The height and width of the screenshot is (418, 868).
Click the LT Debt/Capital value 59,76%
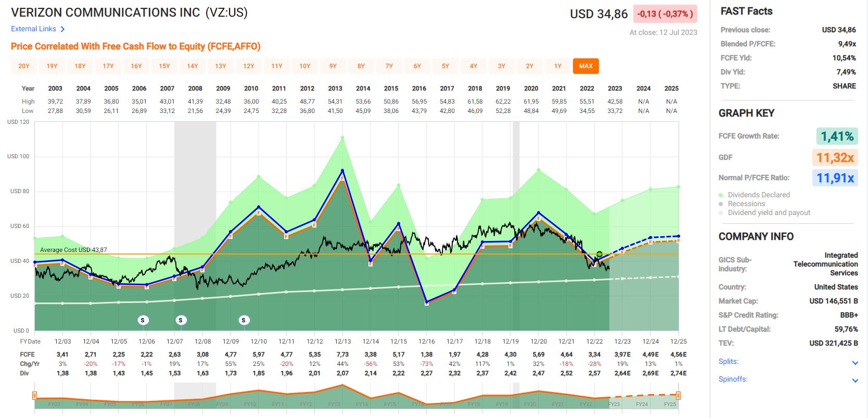pyautogui.click(x=846, y=329)
